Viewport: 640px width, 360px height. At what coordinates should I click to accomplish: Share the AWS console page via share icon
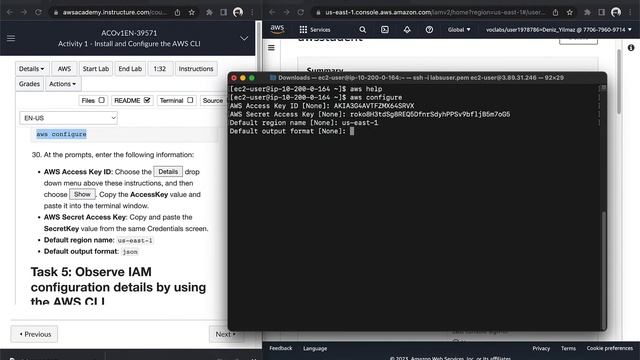[556, 12]
